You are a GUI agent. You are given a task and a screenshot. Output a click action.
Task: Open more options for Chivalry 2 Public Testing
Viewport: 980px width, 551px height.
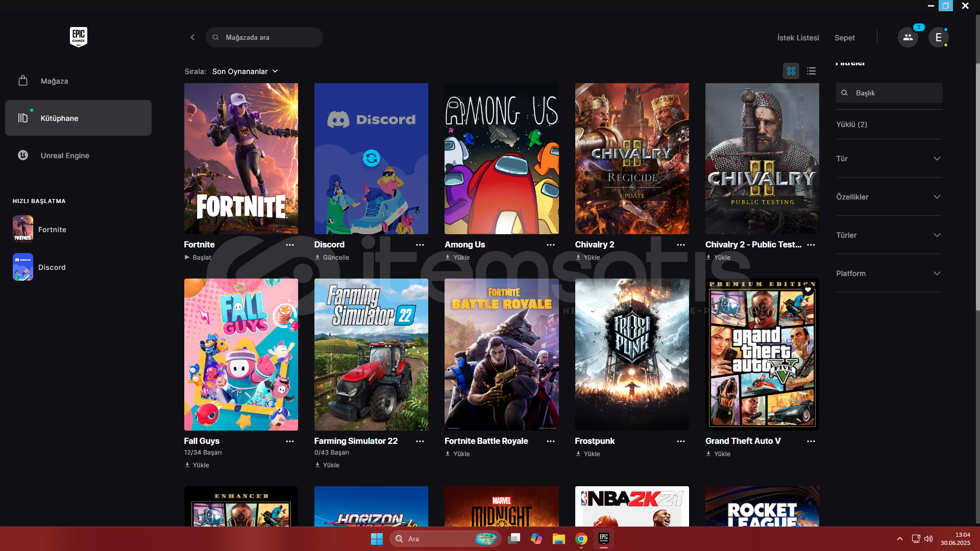(x=811, y=245)
